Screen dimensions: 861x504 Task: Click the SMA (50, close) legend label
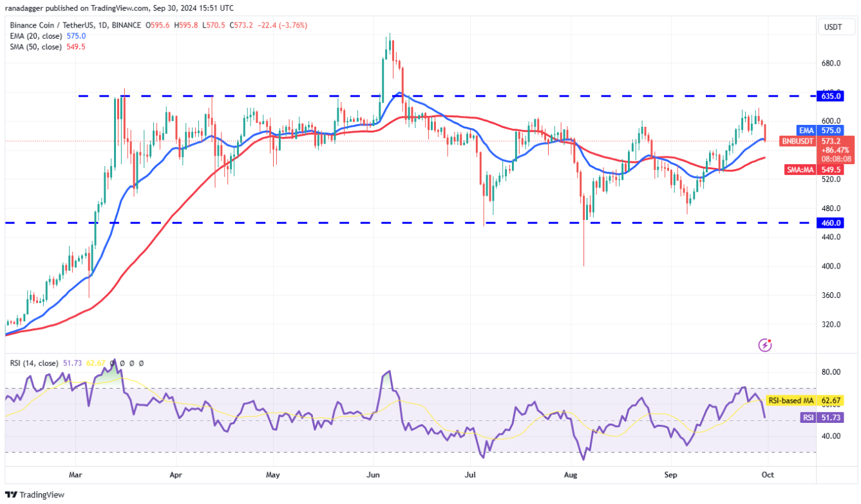35,47
